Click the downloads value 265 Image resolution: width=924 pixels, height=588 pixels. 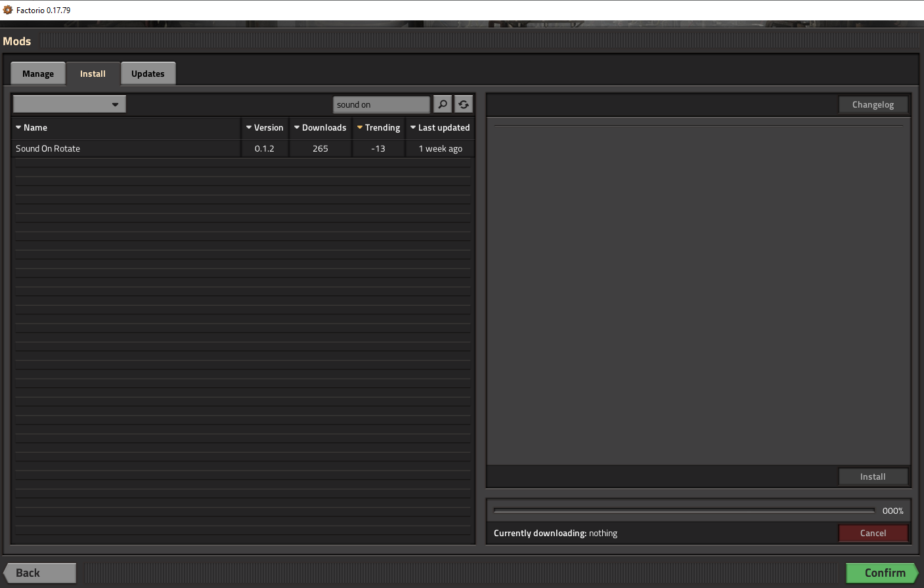pyautogui.click(x=320, y=149)
